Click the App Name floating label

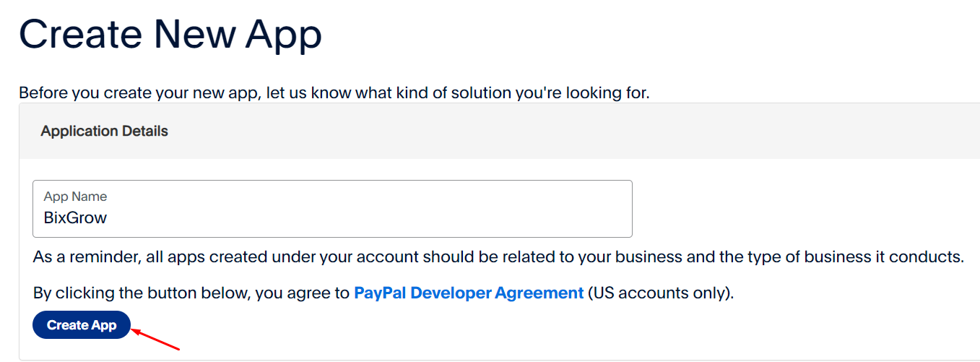coord(75,197)
